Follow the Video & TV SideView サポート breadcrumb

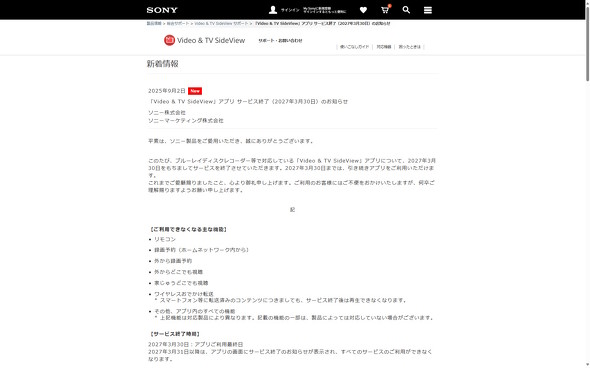coord(221,23)
